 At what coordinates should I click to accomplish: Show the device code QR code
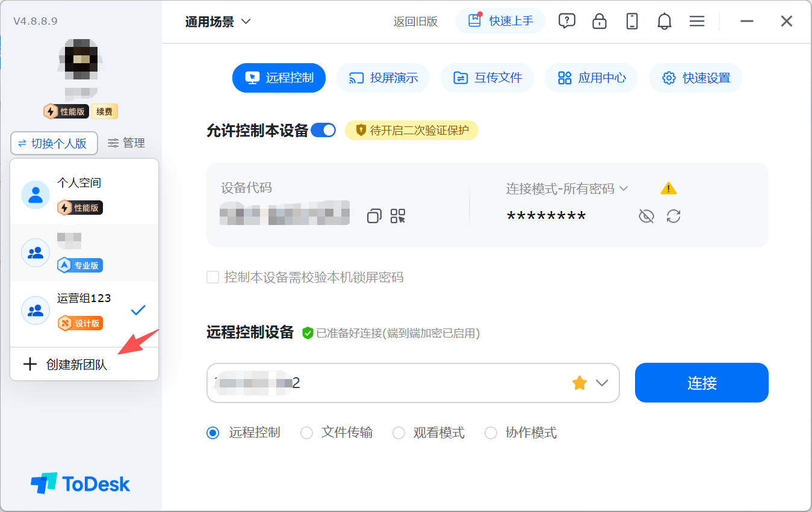click(398, 216)
